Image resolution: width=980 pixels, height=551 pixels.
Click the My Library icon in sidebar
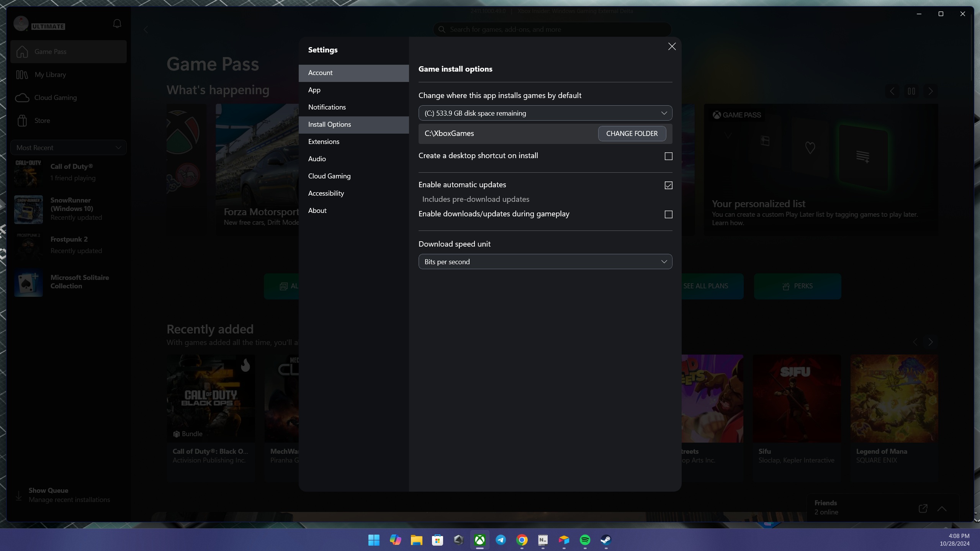point(21,75)
